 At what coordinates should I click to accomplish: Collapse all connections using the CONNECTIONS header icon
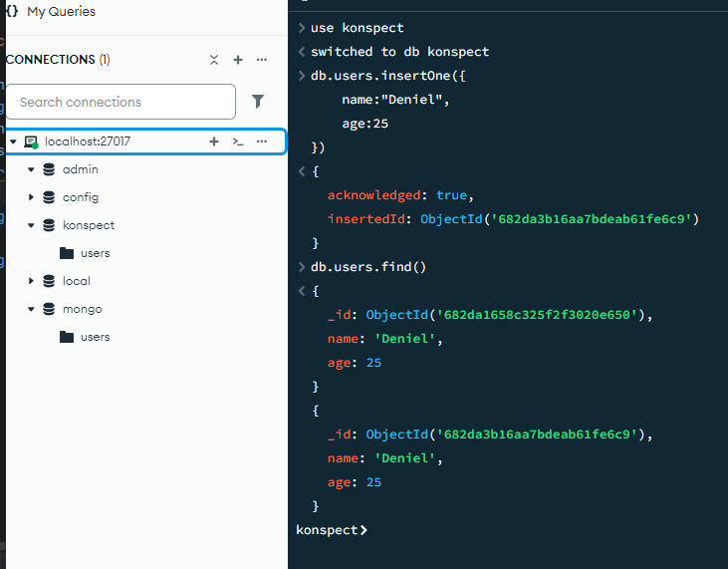coord(214,60)
